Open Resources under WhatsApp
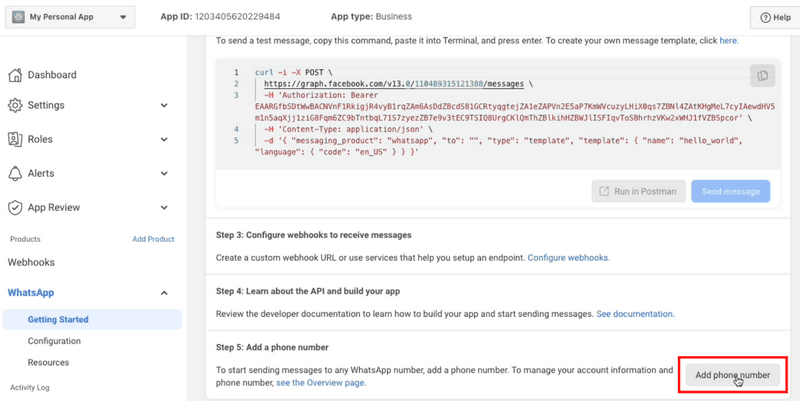 tap(48, 362)
